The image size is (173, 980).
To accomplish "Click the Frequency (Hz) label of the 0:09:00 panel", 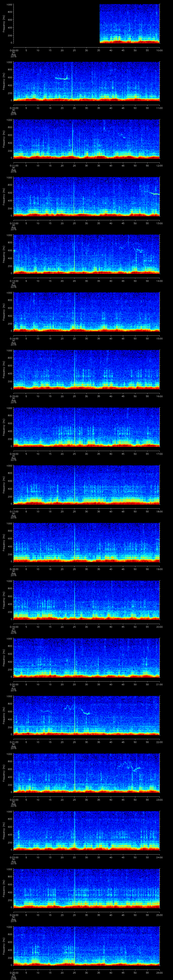I will point(4,24).
